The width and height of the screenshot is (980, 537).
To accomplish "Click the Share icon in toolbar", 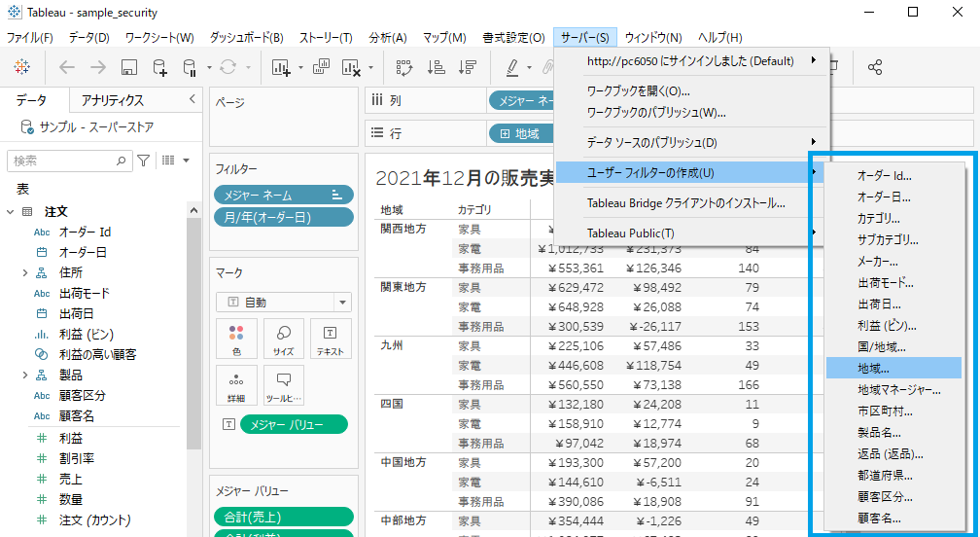I will click(x=875, y=67).
